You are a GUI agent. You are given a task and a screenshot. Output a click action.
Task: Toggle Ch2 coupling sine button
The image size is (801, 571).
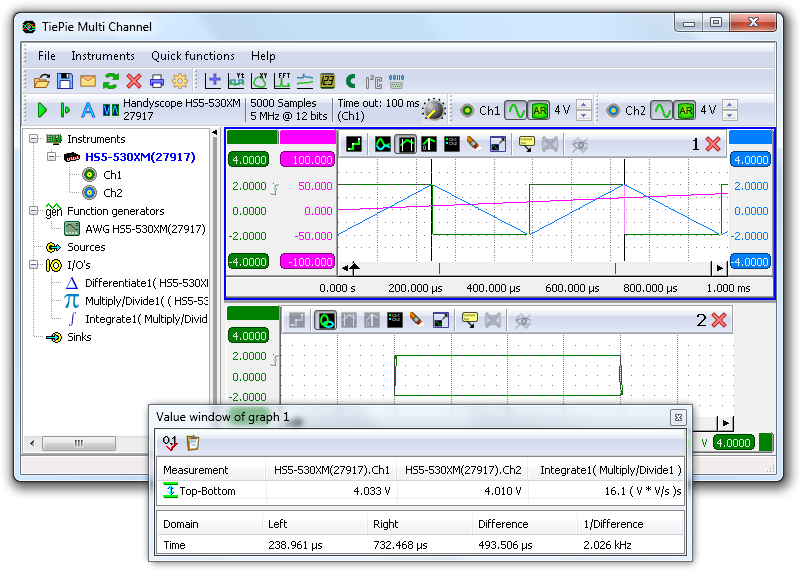click(662, 110)
